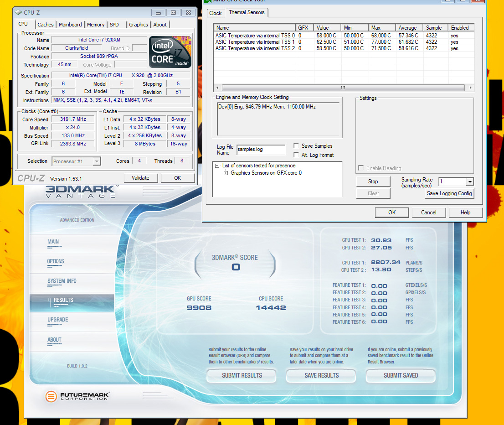Click Submit Results in 3DMark Vantage
This screenshot has width=504, height=425.
tap(242, 375)
